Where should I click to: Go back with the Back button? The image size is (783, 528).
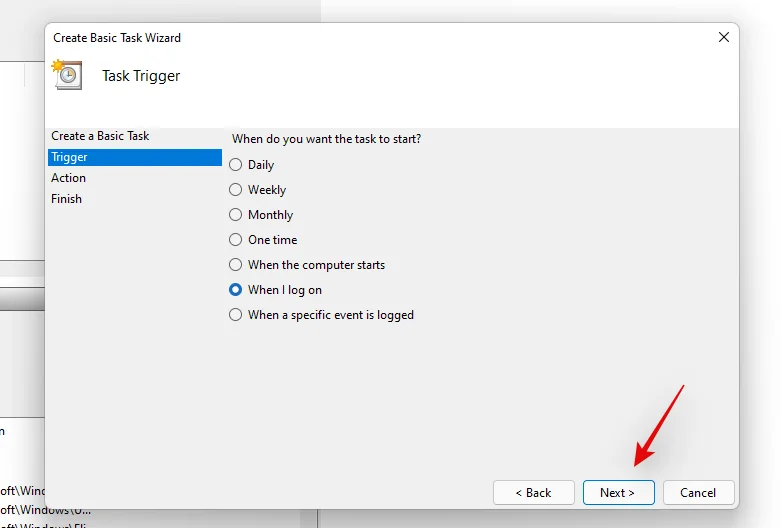click(534, 493)
